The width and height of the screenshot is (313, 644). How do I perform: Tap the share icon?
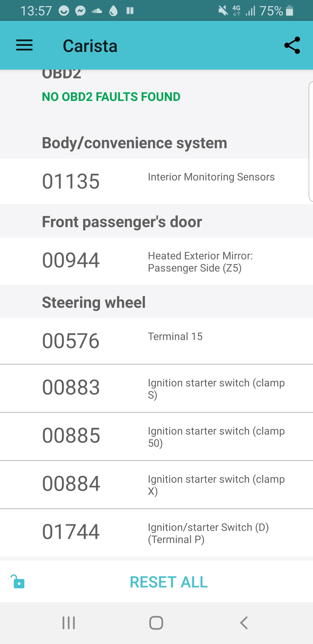(292, 45)
